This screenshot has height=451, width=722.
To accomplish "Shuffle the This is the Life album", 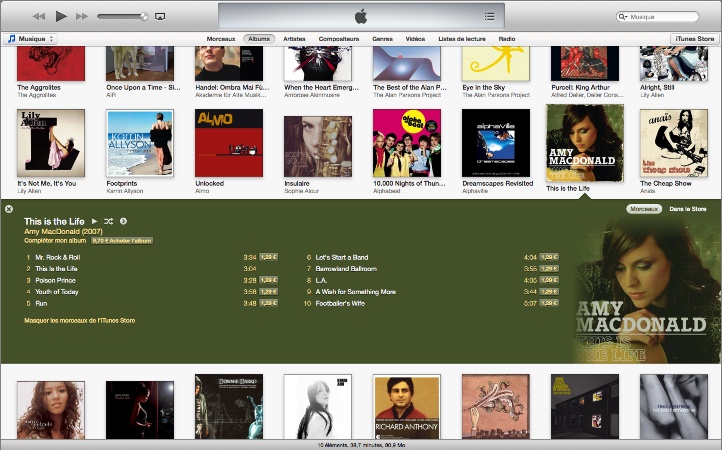I will (109, 221).
